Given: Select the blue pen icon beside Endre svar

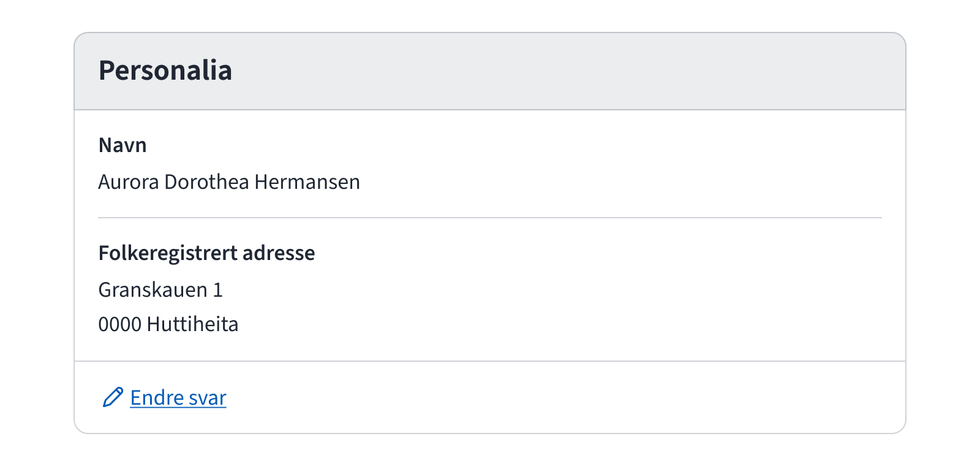Looking at the screenshot, I should tap(112, 397).
